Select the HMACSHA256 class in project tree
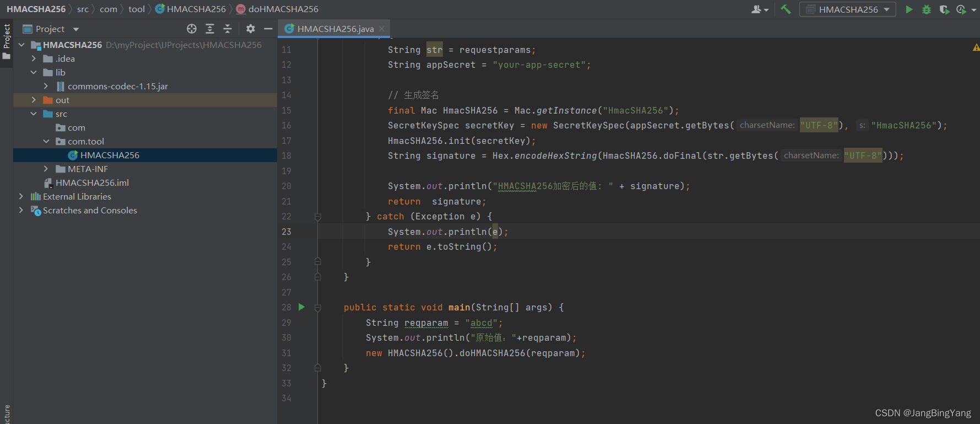Image resolution: width=980 pixels, height=424 pixels. point(145,155)
